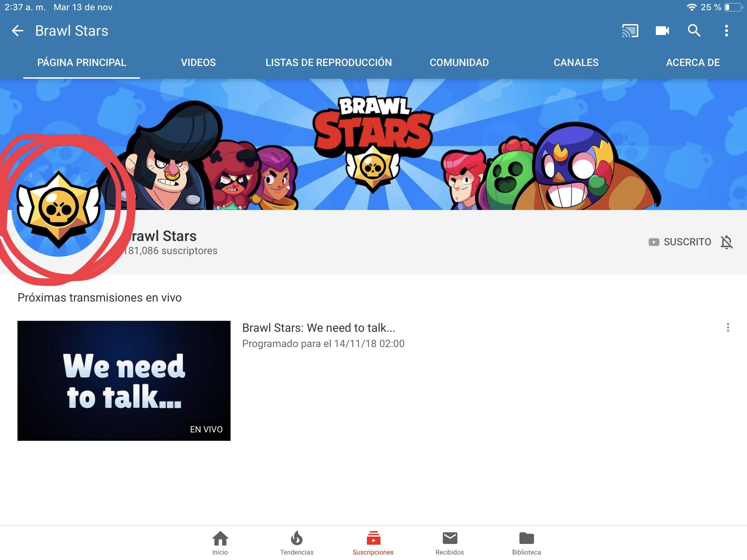Tap the 'EN VIVO' badge on the thumbnail
This screenshot has height=560, width=747.
tap(206, 429)
